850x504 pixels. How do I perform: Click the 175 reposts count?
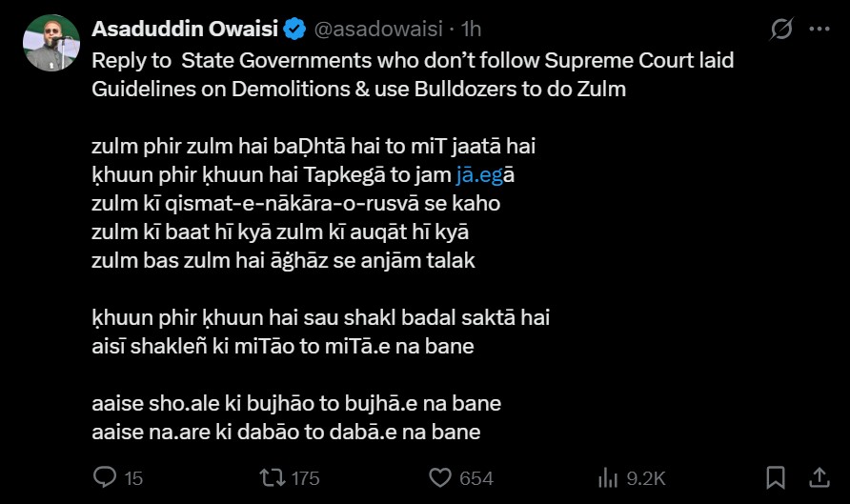point(305,477)
